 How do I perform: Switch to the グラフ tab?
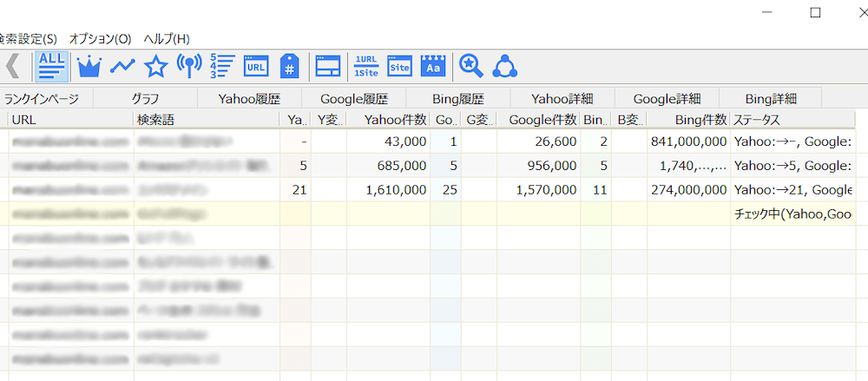tap(146, 99)
